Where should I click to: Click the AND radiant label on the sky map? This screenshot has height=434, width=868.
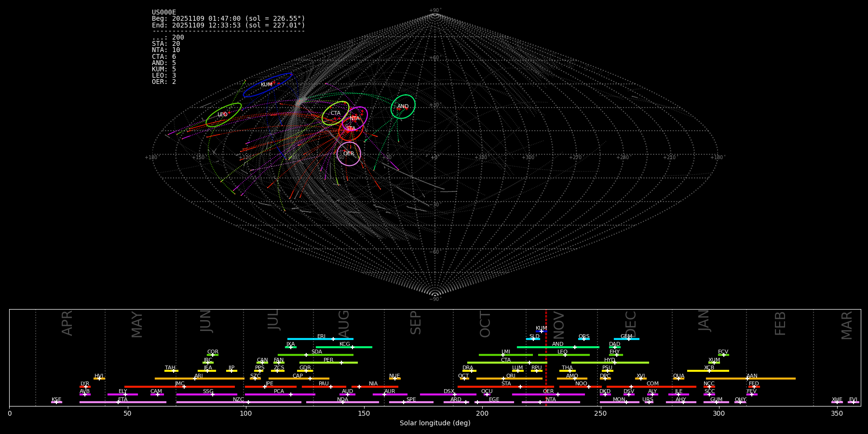[403, 107]
